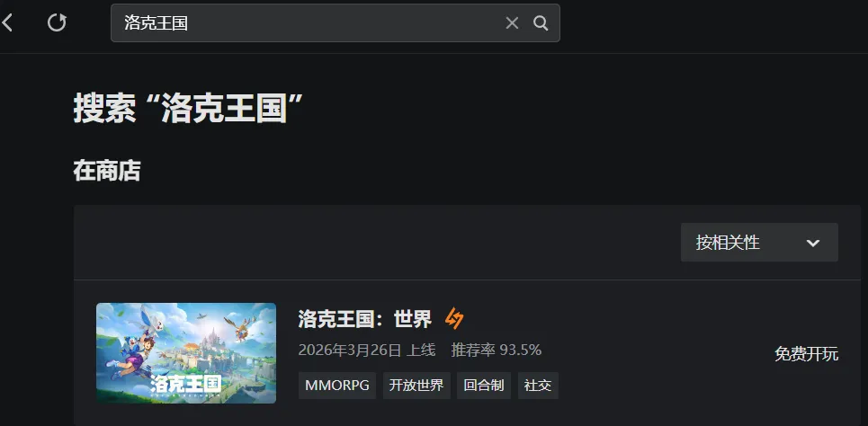Choose the 社交 tag
The image size is (868, 426).
(x=538, y=386)
